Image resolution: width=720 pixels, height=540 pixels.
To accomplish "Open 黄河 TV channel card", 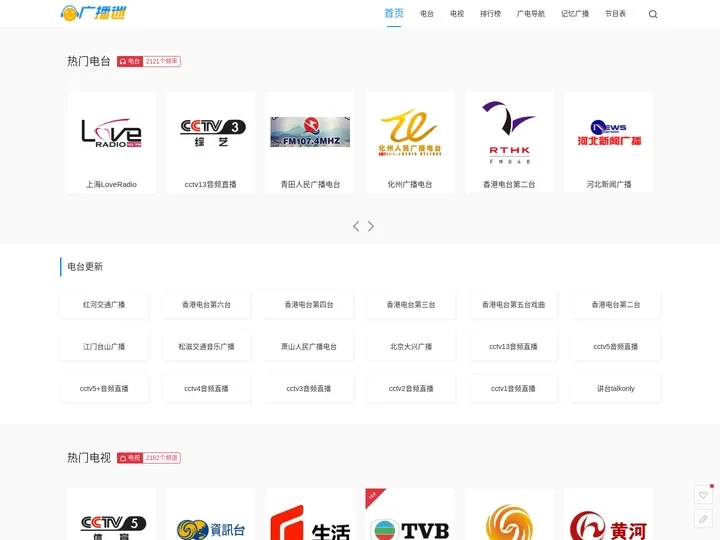I will (608, 514).
